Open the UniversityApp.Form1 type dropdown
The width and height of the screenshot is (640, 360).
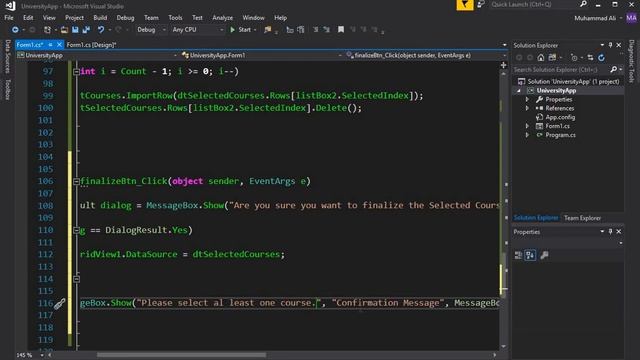tap(261, 55)
